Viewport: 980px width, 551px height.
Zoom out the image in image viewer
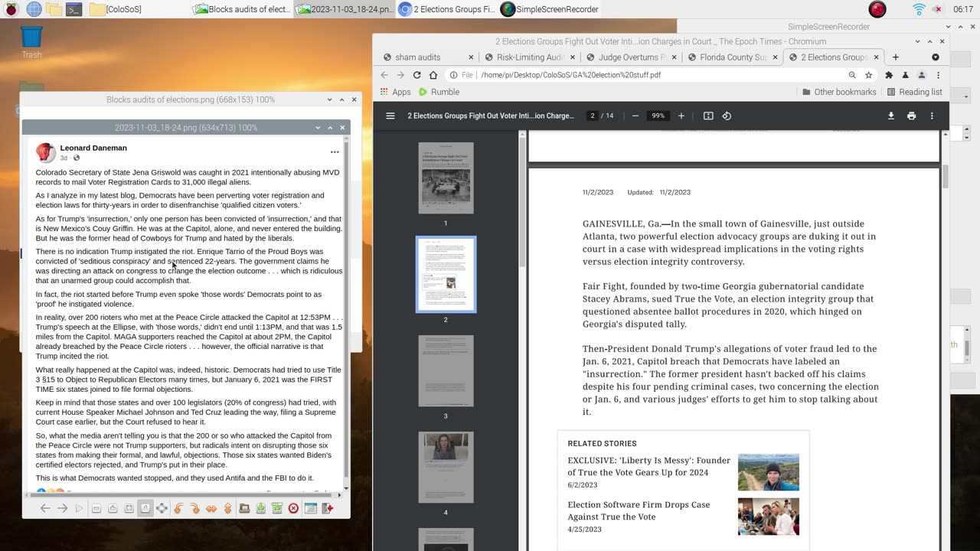[x=96, y=508]
